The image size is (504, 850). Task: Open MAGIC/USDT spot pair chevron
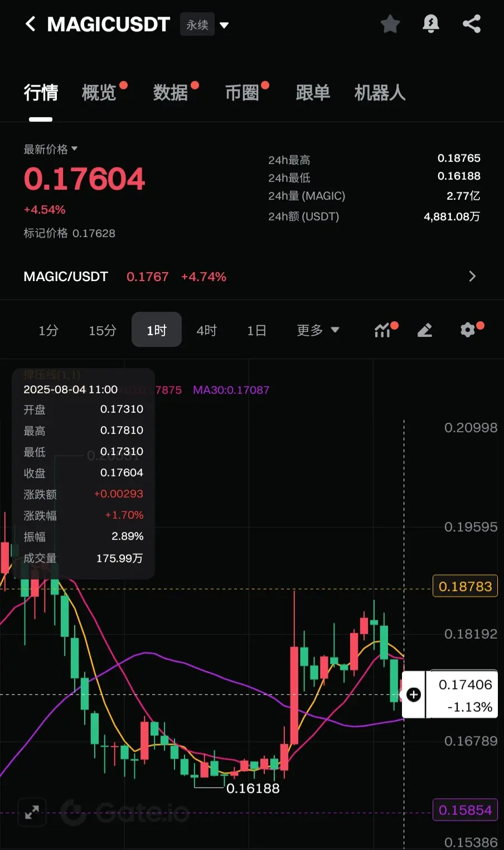click(472, 277)
